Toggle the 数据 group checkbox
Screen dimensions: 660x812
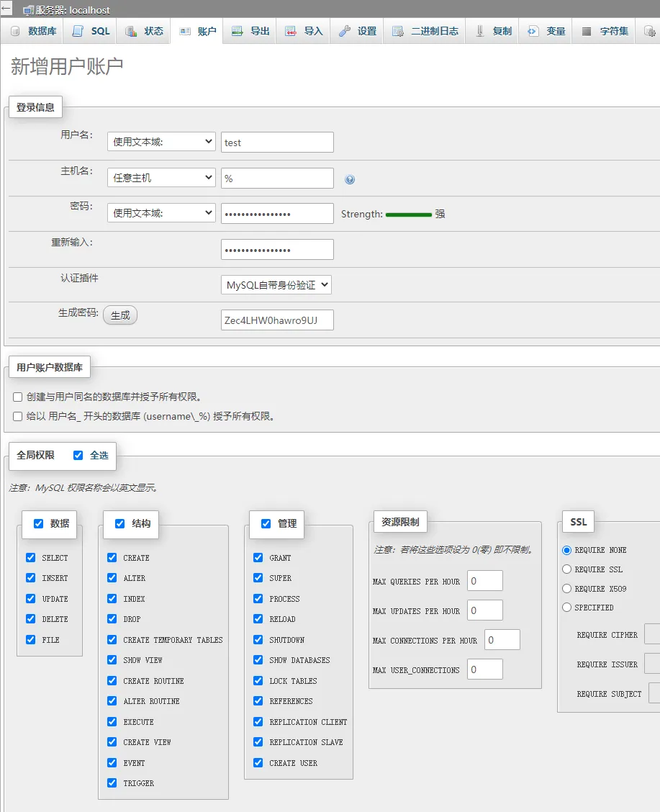pyautogui.click(x=38, y=523)
